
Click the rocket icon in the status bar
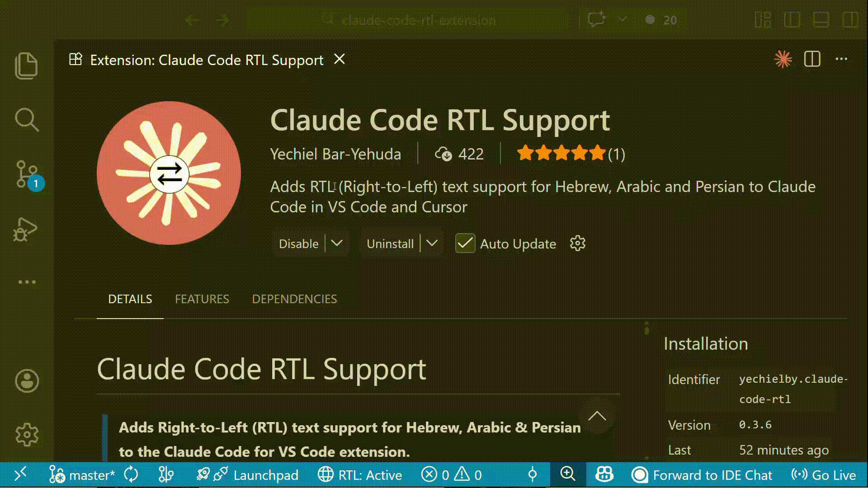tap(203, 475)
